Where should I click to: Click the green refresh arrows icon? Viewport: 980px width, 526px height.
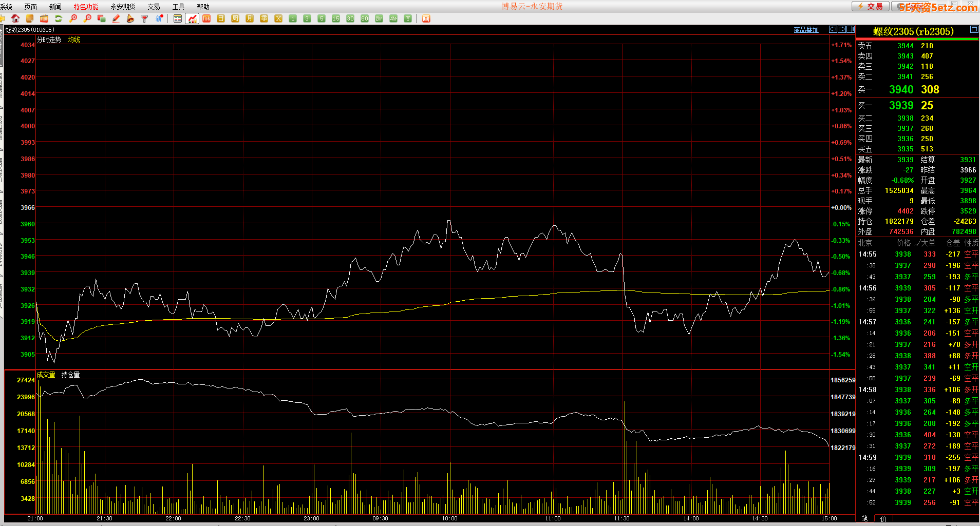59,18
